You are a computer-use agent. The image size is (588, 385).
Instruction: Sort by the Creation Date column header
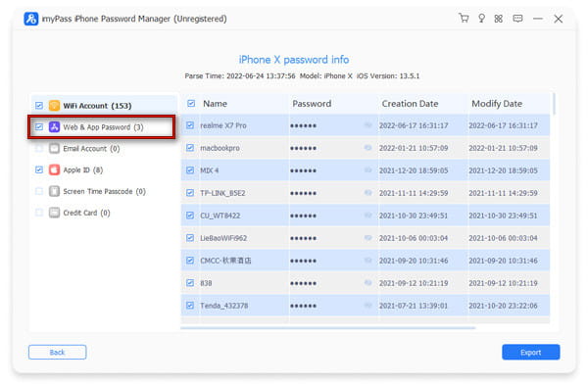point(410,104)
